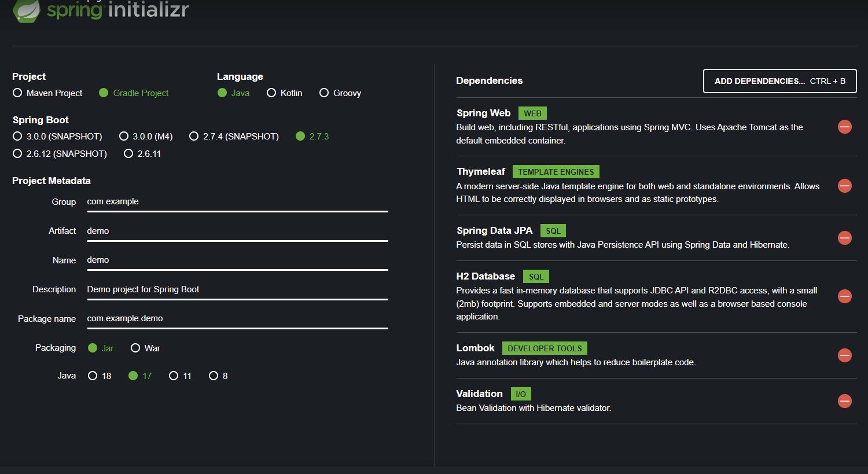
Task: Select Spring Boot 2.6.11
Action: pos(143,154)
